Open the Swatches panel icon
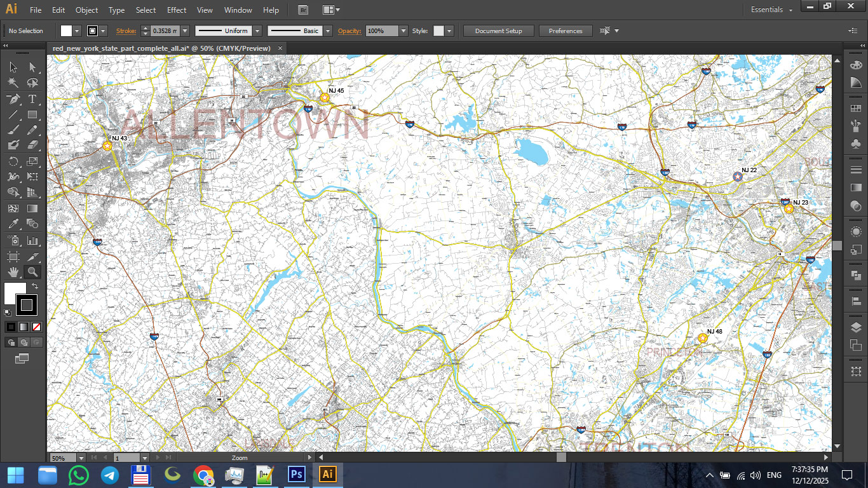Viewport: 868px width, 488px height. [x=856, y=108]
